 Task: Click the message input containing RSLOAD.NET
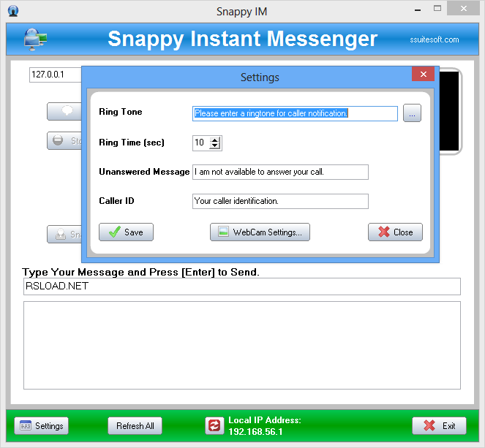tap(242, 286)
